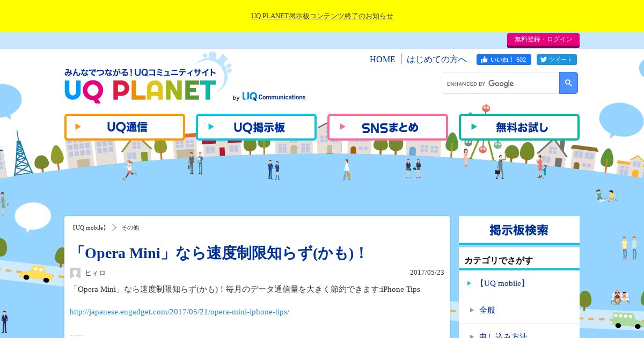
Task: Open the japanese.engadget.com article link
Action: click(179, 312)
